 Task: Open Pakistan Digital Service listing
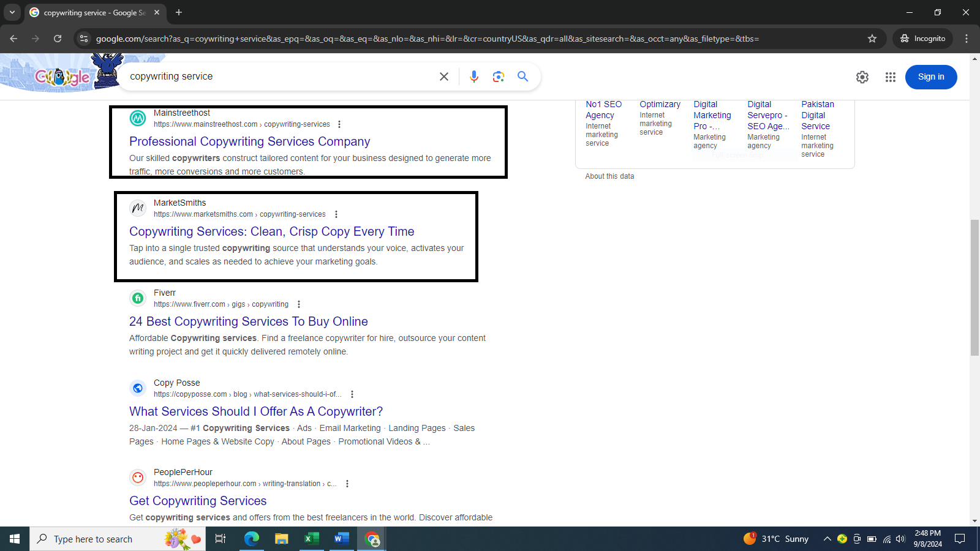(818, 115)
